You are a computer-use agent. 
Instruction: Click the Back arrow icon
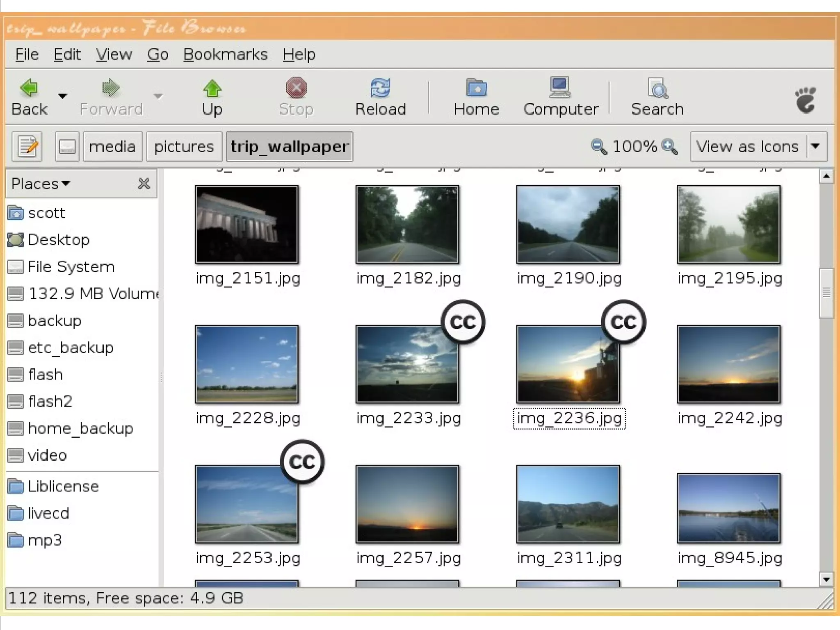29,88
